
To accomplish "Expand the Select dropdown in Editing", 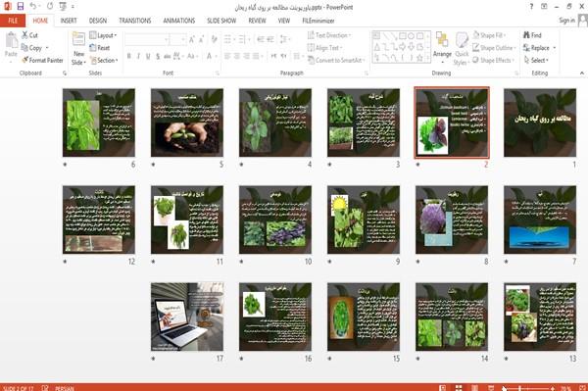I will (x=536, y=60).
